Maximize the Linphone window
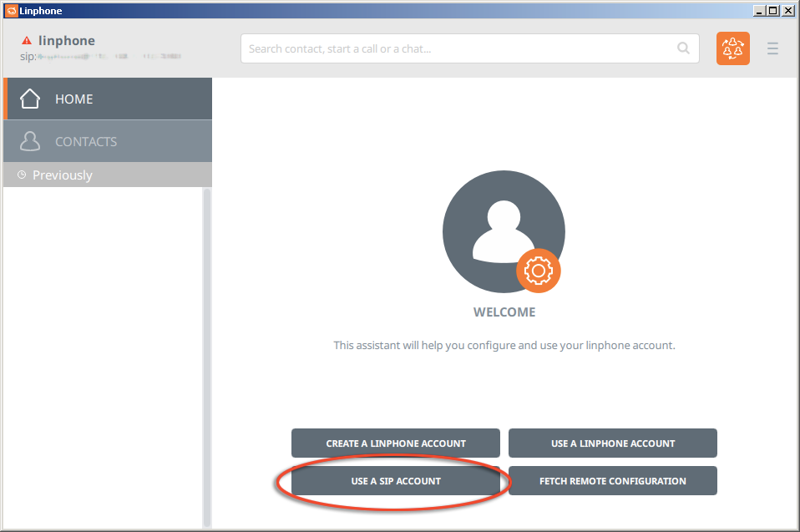 coord(773,11)
